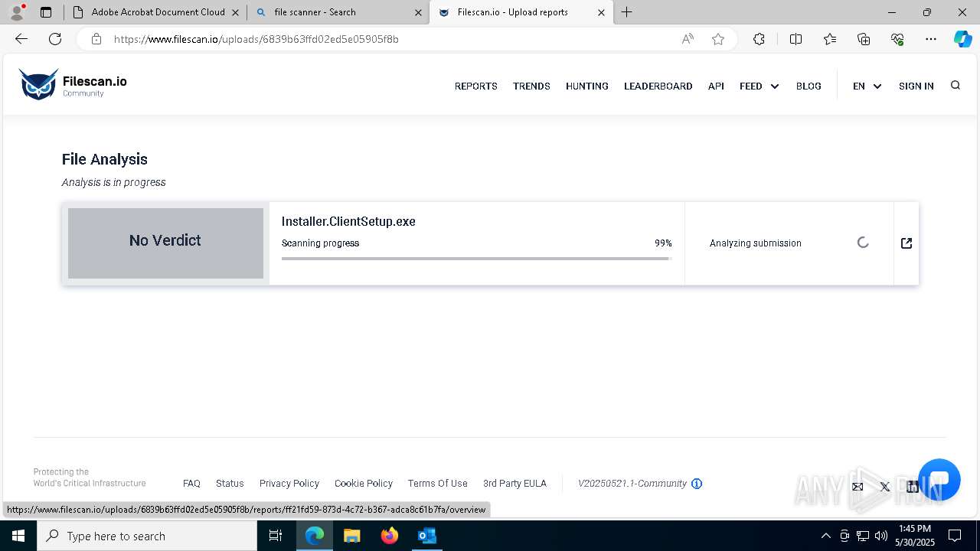The image size is (980, 551).
Task: Open the Terms Of Use link
Action: pyautogui.click(x=438, y=484)
